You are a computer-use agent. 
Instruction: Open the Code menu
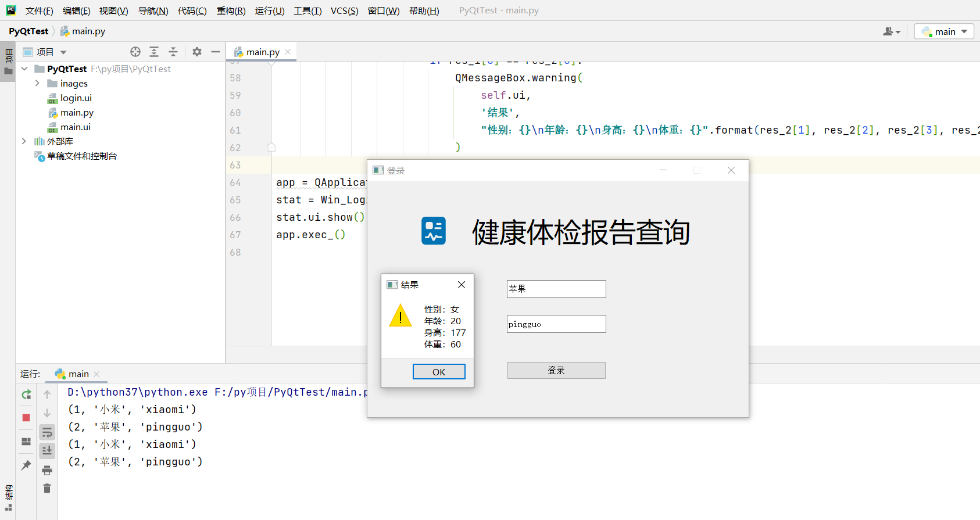(x=192, y=10)
